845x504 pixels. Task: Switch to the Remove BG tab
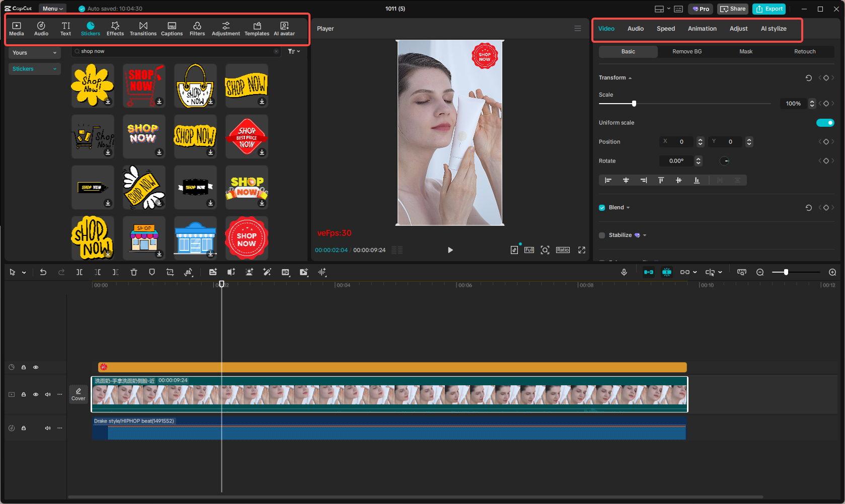click(686, 51)
